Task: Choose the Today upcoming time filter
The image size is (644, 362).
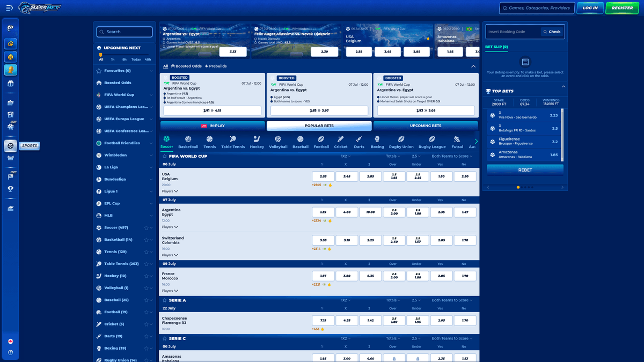Action: (x=136, y=60)
